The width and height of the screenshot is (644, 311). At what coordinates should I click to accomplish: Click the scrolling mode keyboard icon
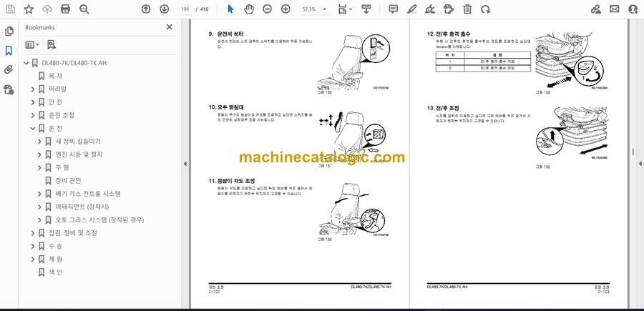[366, 9]
